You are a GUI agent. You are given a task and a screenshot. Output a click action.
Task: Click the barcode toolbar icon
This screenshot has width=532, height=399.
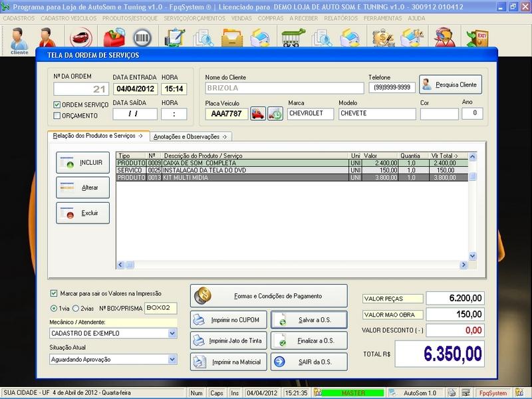(x=142, y=37)
